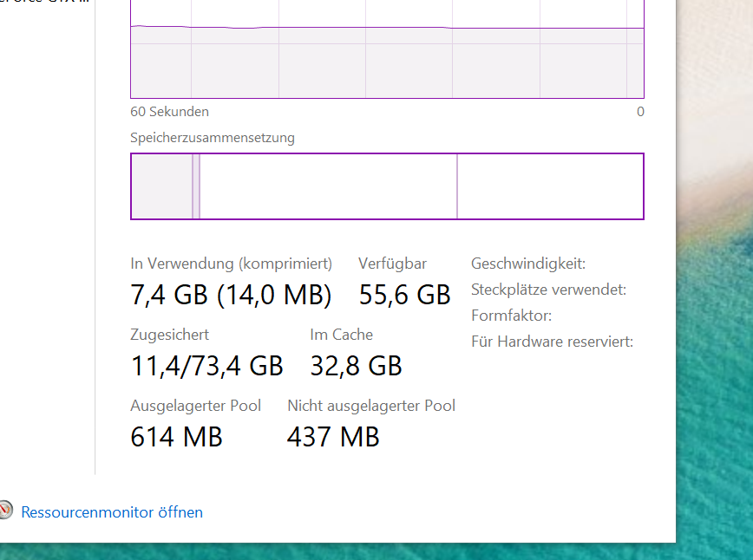Click the Zugesichert value 11,4/73,4 GB

point(206,366)
